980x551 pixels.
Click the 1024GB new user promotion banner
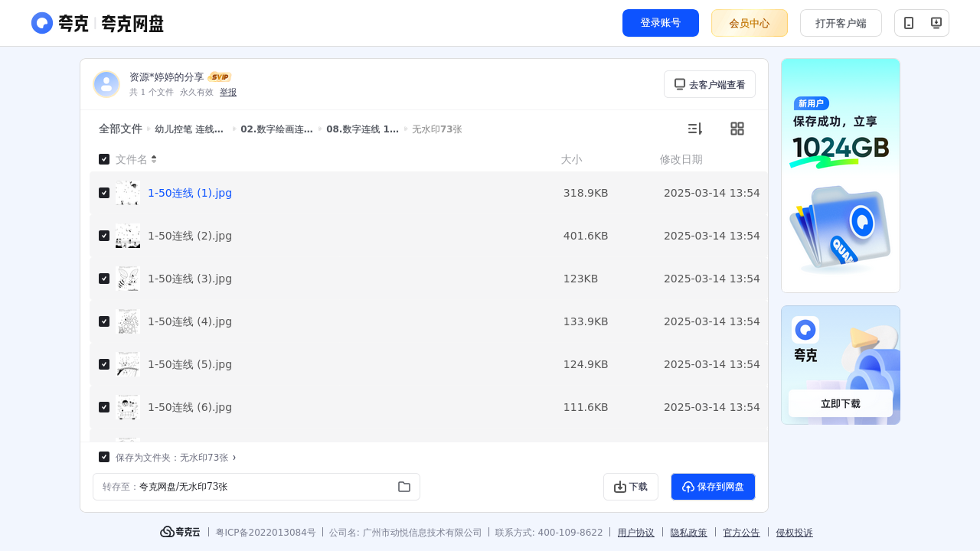pyautogui.click(x=841, y=175)
